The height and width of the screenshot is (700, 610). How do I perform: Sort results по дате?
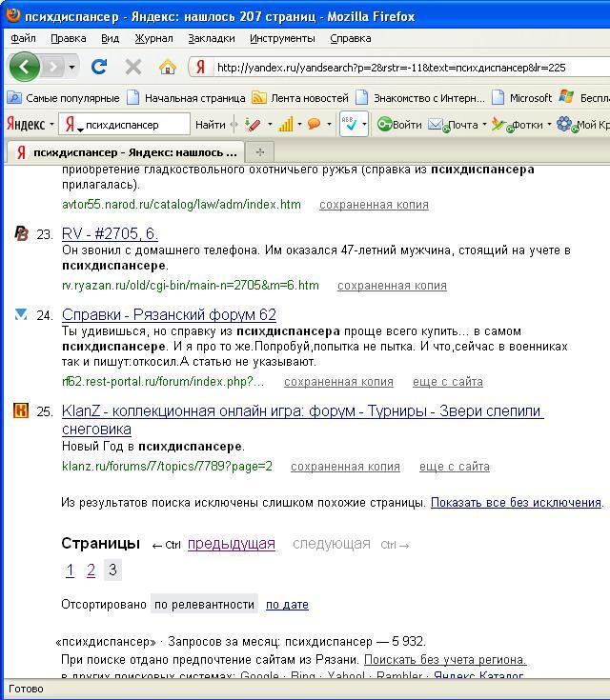(287, 605)
